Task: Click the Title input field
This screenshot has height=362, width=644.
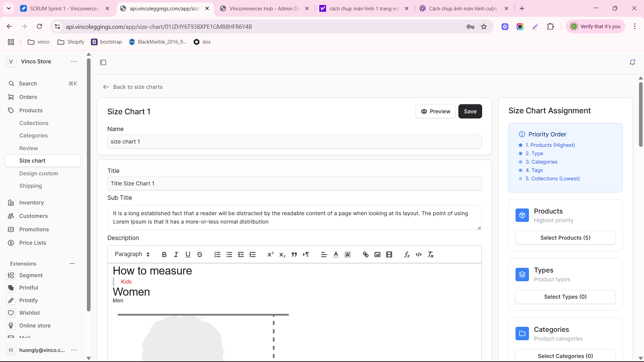Action: [x=294, y=184]
